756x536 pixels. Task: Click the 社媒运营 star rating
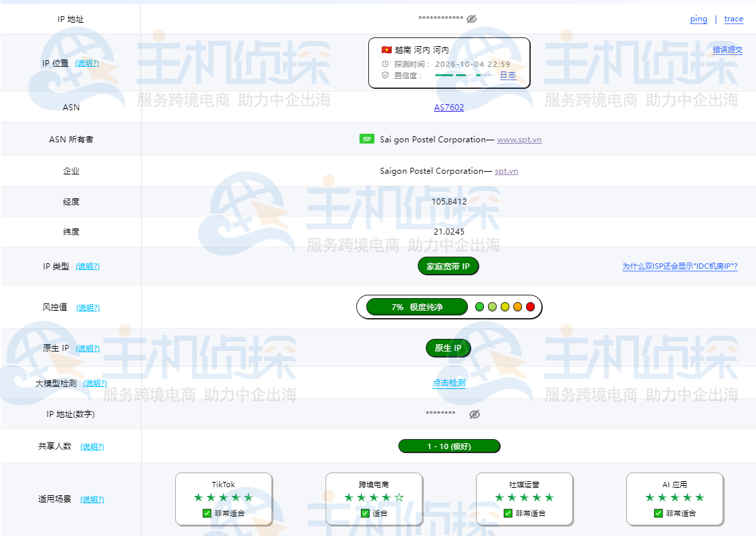click(524, 497)
